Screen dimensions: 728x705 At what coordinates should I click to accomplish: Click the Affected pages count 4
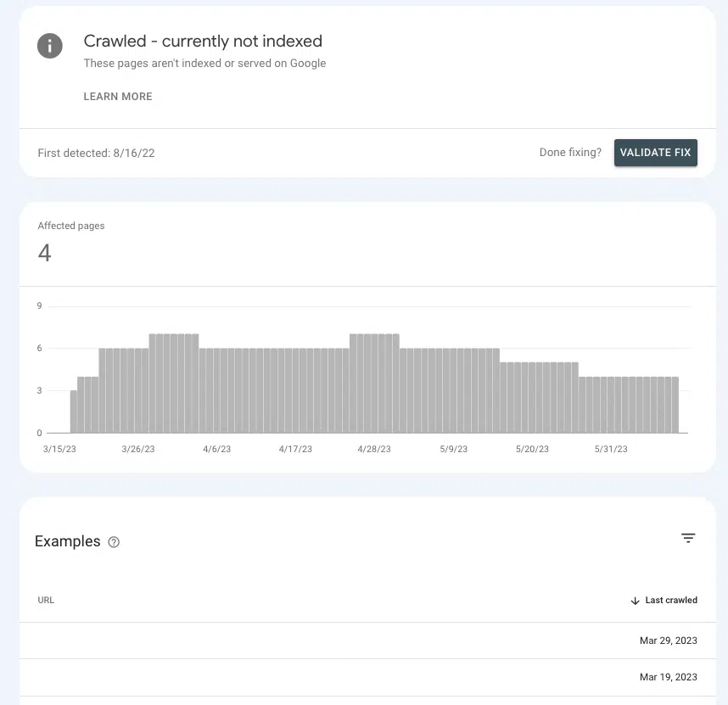point(45,253)
